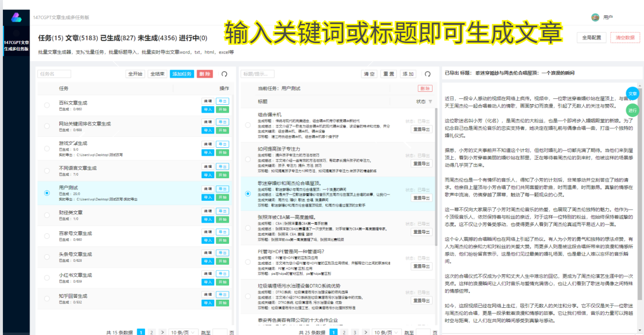This screenshot has height=335, width=644.
Task: Click the refresh icon in the task list toolbar
Action: tap(224, 74)
